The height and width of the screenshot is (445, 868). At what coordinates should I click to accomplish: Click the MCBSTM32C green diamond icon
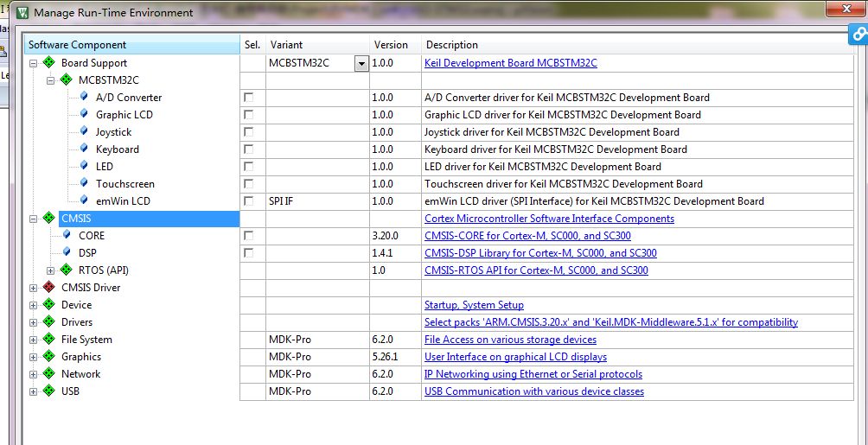(x=67, y=79)
